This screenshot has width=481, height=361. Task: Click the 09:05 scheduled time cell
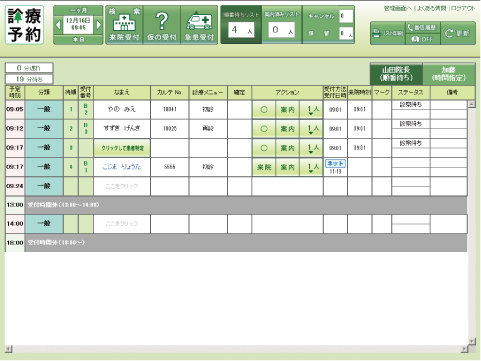[15, 109]
